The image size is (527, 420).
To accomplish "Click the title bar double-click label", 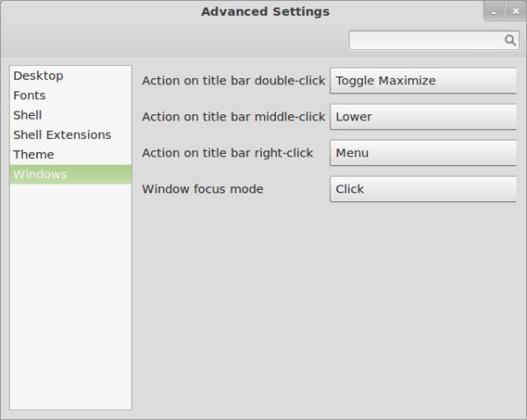I will (x=234, y=81).
